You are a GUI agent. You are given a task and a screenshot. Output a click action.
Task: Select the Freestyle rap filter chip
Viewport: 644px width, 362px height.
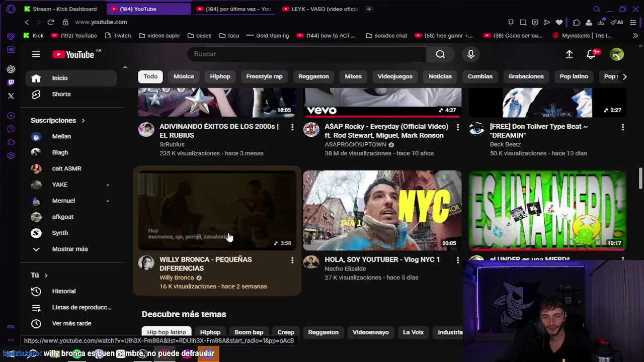pos(264,76)
